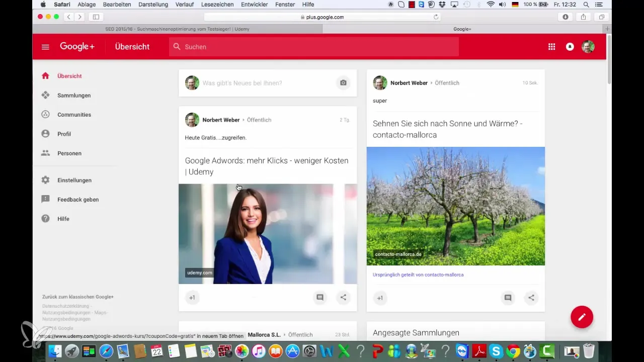
Task: Open Personen in the sidebar
Action: [x=69, y=153]
